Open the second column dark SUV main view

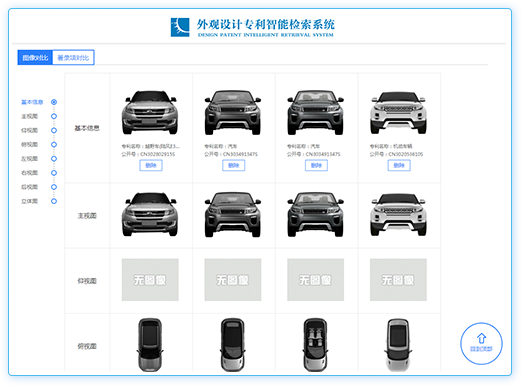point(233,214)
